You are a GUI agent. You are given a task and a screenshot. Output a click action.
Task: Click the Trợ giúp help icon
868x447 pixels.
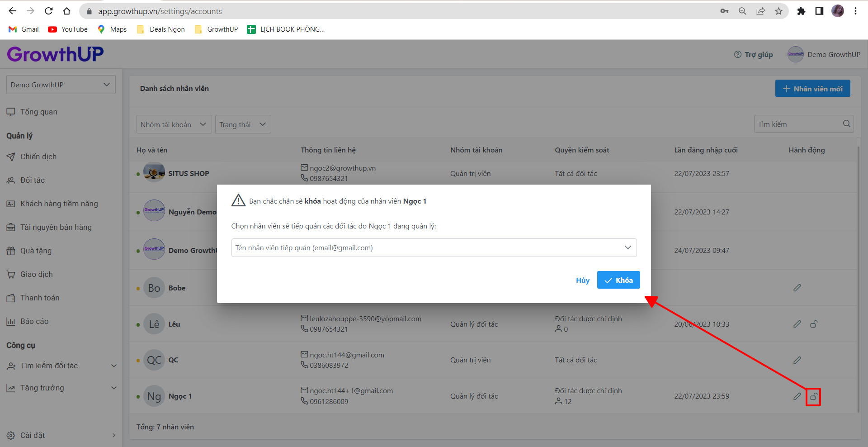[738, 54]
